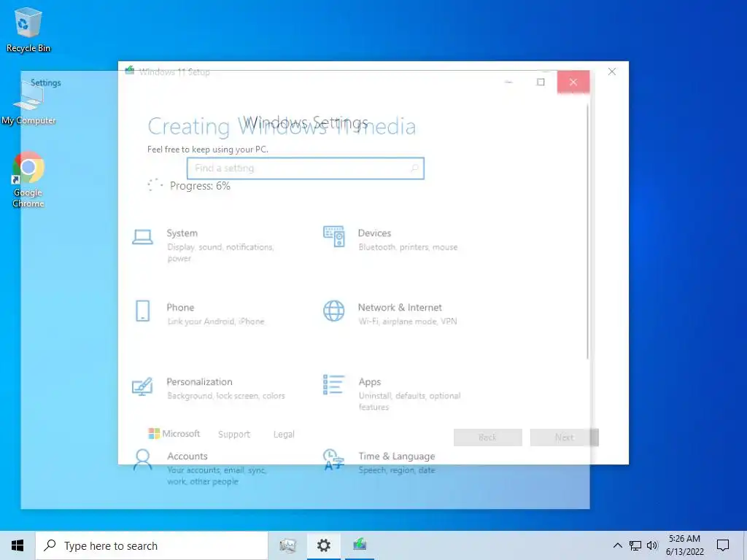Minimize the Settings window
Screen dimensions: 747x560
click(508, 82)
